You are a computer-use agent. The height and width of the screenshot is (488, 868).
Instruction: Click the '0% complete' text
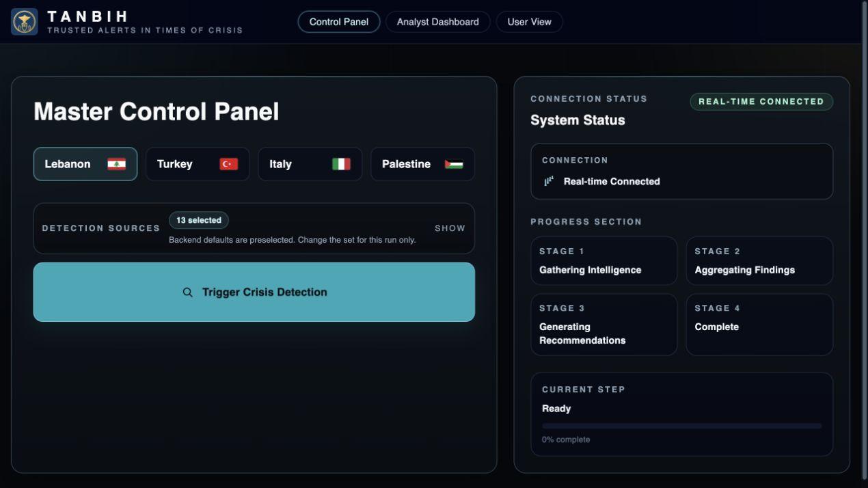(x=566, y=439)
